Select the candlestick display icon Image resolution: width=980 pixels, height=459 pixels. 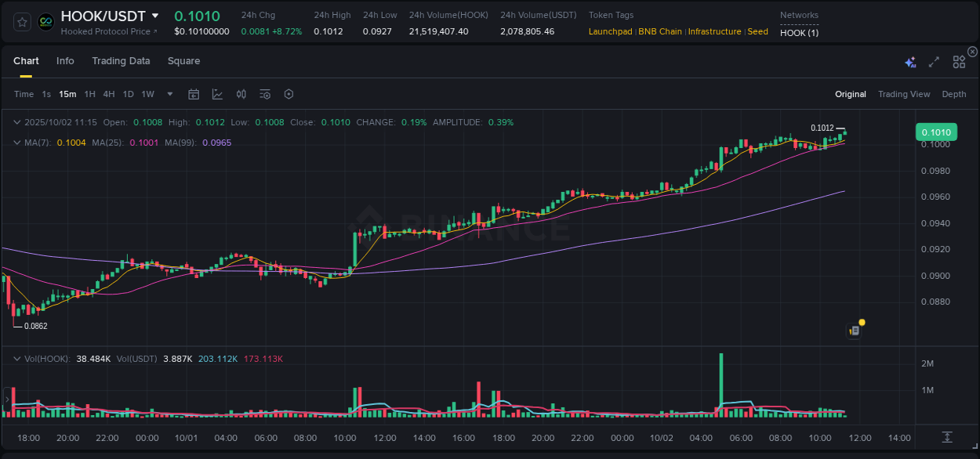[x=241, y=93]
